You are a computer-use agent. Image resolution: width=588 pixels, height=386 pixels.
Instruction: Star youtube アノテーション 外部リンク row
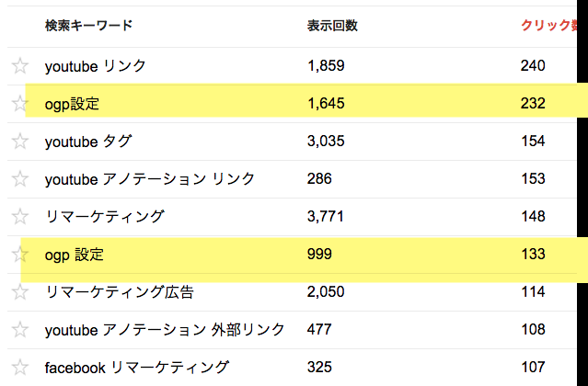tap(20, 329)
